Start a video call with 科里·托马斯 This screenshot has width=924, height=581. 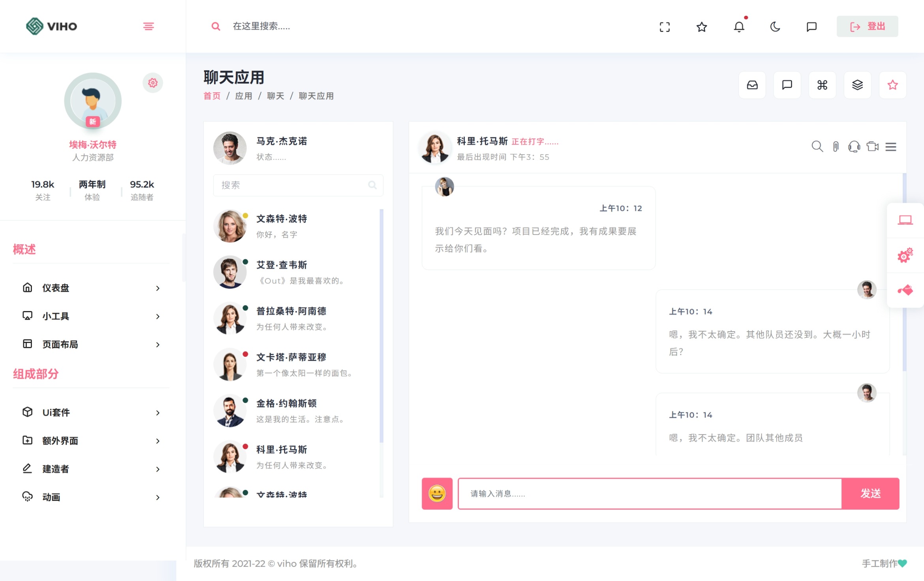(x=872, y=146)
